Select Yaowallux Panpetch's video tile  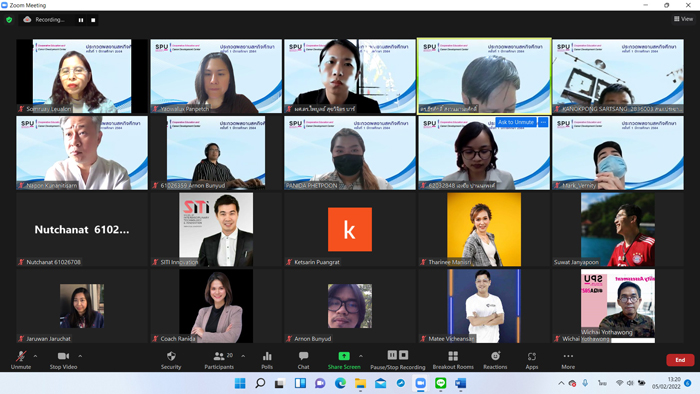(216, 76)
